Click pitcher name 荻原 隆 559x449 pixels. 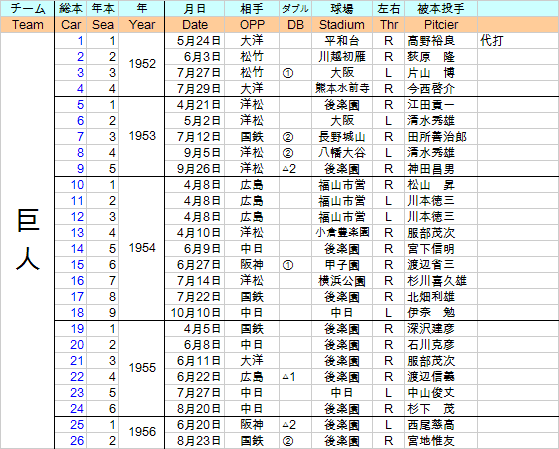pyautogui.click(x=431, y=57)
